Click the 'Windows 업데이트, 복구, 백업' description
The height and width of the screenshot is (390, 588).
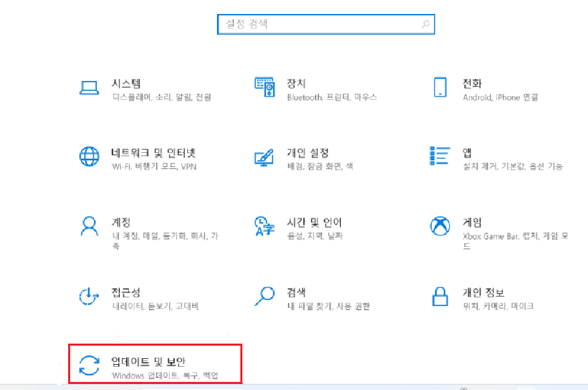165,375
